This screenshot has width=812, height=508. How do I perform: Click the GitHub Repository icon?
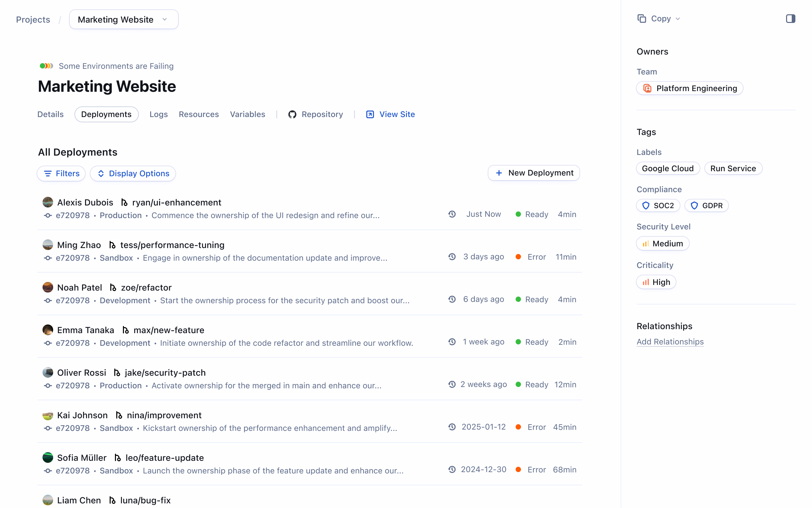pyautogui.click(x=292, y=115)
